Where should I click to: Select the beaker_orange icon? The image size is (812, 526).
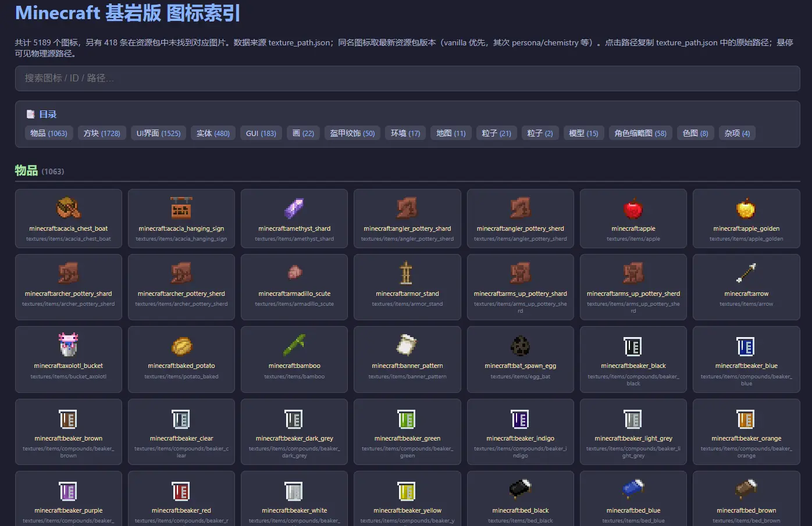746,419
